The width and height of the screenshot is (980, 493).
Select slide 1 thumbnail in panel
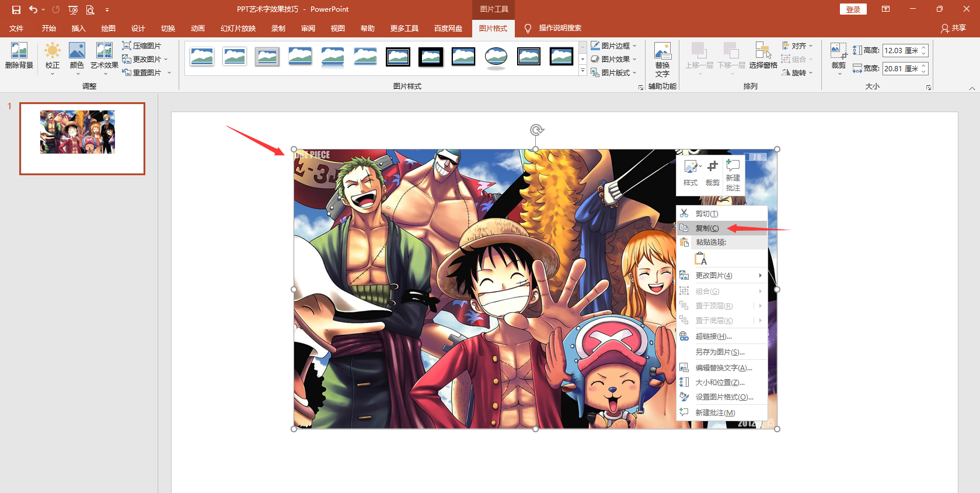point(82,138)
